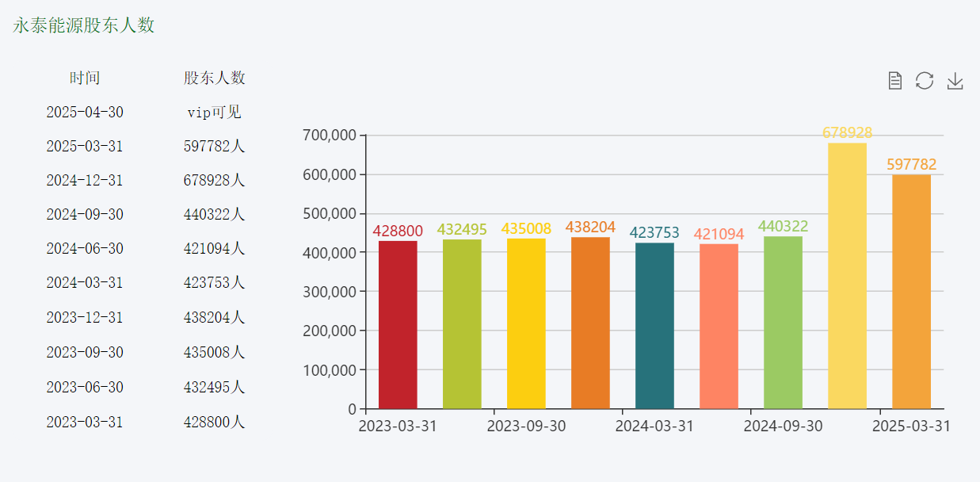Click the tallest bar labeled 678928
Image resolution: width=980 pixels, height=482 pixels.
[847, 276]
